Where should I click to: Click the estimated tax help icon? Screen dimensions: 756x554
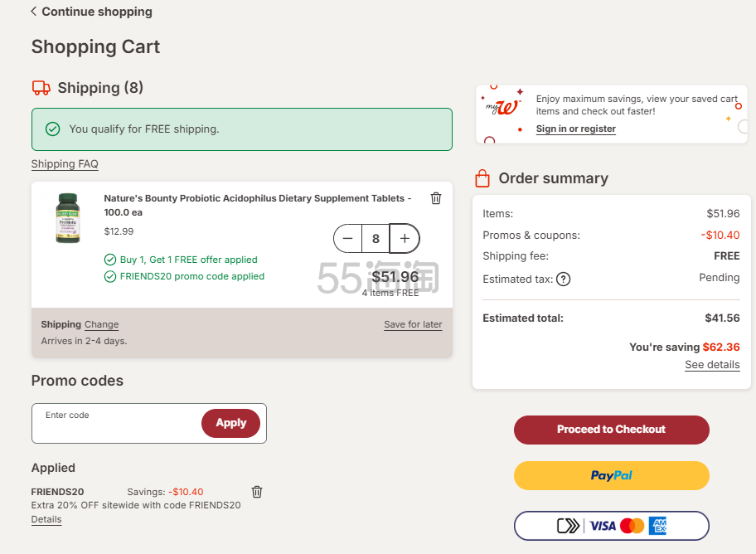pyautogui.click(x=564, y=279)
